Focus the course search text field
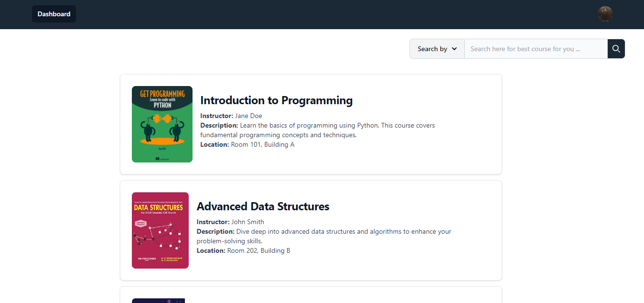644x303 pixels. click(536, 49)
